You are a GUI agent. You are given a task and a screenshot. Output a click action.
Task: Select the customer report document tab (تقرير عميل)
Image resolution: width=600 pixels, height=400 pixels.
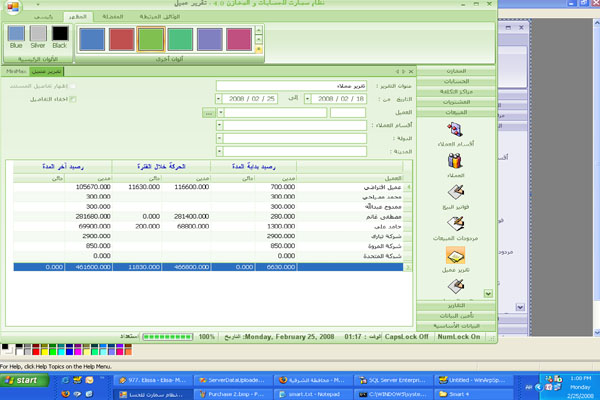pyautogui.click(x=46, y=71)
